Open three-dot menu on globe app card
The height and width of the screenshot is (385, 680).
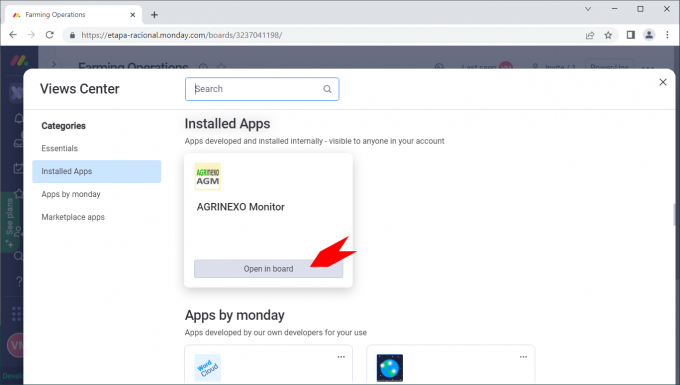pyautogui.click(x=523, y=357)
